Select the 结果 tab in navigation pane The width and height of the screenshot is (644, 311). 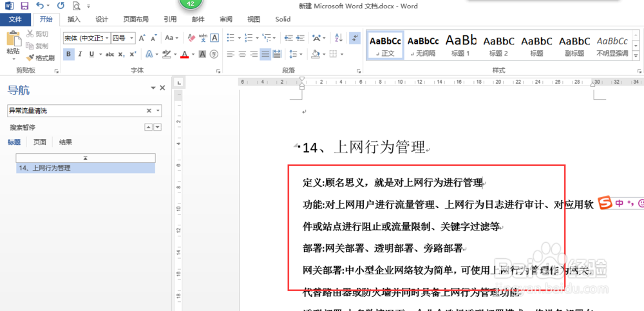66,142
